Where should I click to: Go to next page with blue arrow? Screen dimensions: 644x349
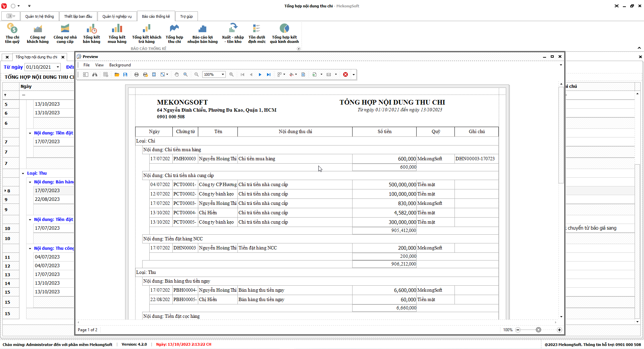(260, 74)
